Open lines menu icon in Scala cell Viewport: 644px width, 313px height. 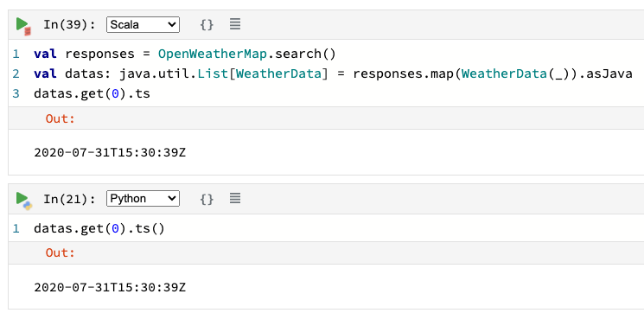pyautogui.click(x=235, y=24)
